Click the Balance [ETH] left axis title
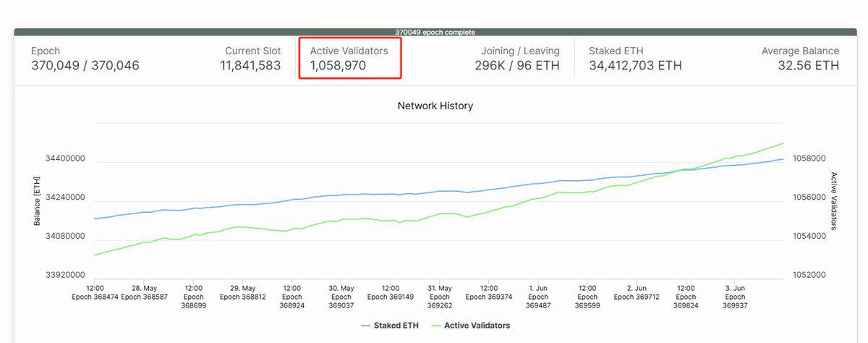Screen dimensions: 868x343 [37, 200]
